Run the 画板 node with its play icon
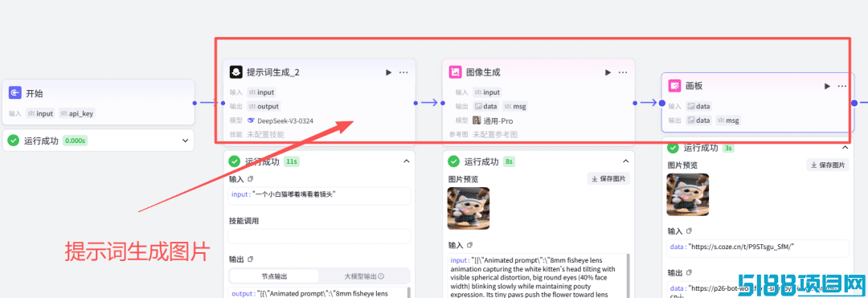 click(x=827, y=86)
